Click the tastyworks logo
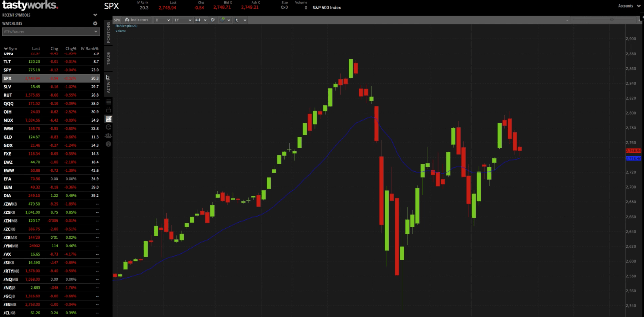The height and width of the screenshot is (317, 644). [30, 5]
